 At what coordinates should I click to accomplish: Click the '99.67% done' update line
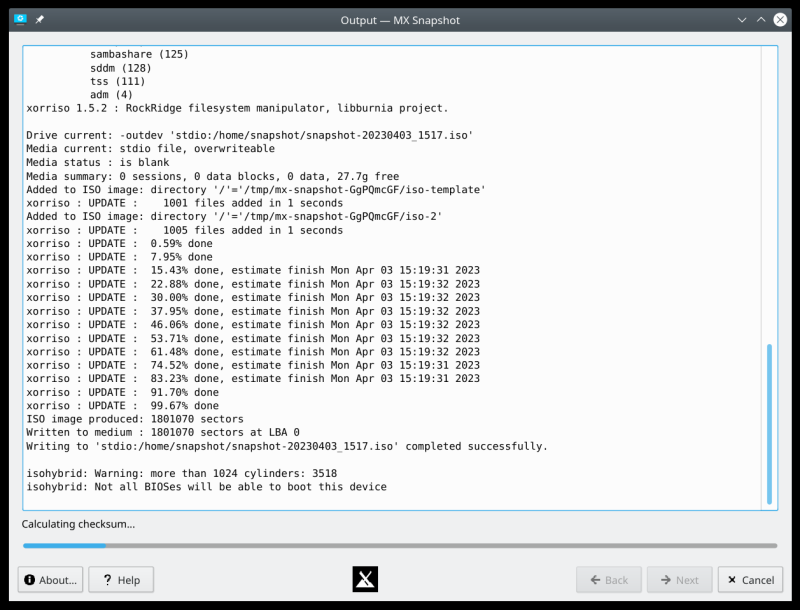(x=122, y=405)
